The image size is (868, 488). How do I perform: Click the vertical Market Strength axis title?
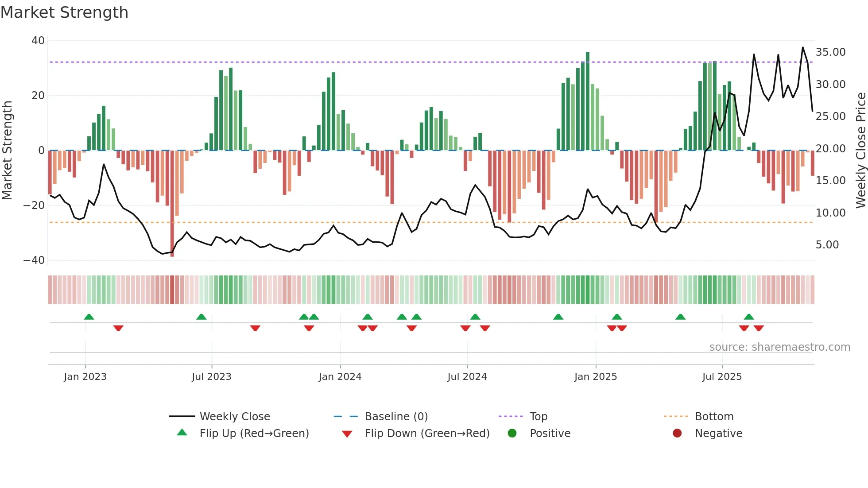point(7,150)
